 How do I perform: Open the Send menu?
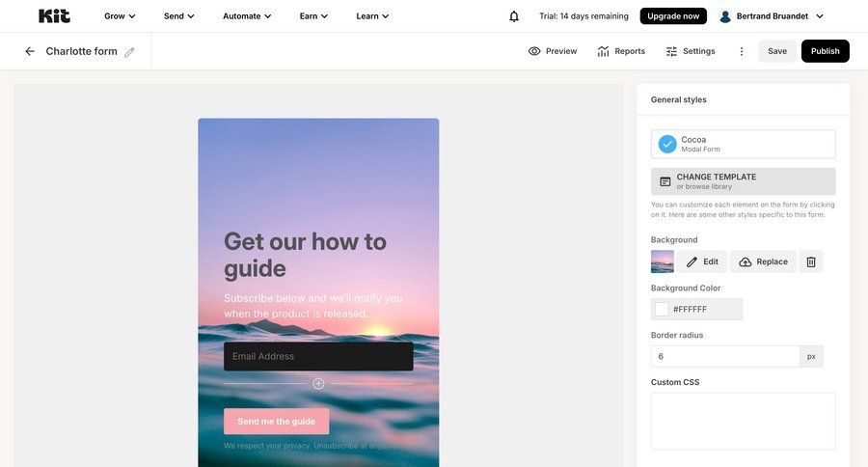tap(178, 16)
